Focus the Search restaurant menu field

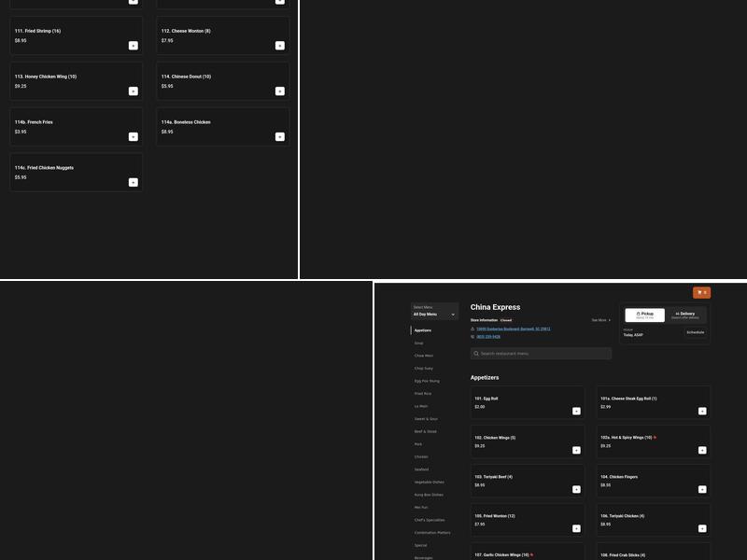coord(542,354)
